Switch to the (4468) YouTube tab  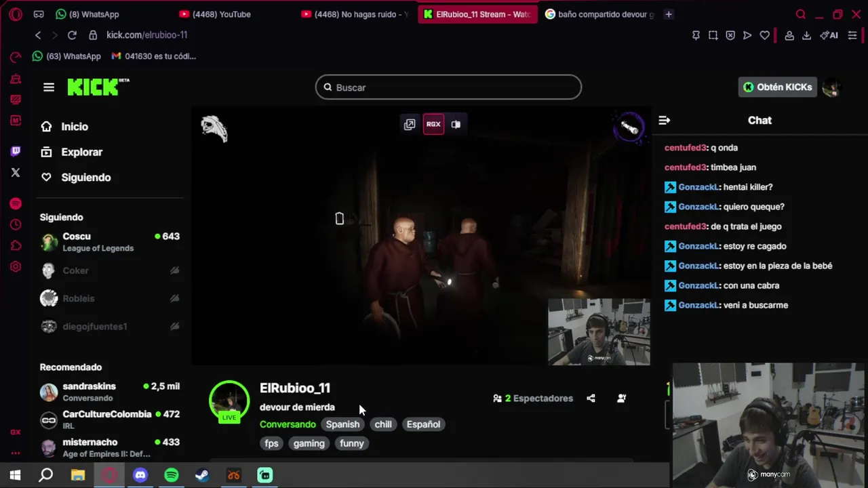tap(221, 14)
